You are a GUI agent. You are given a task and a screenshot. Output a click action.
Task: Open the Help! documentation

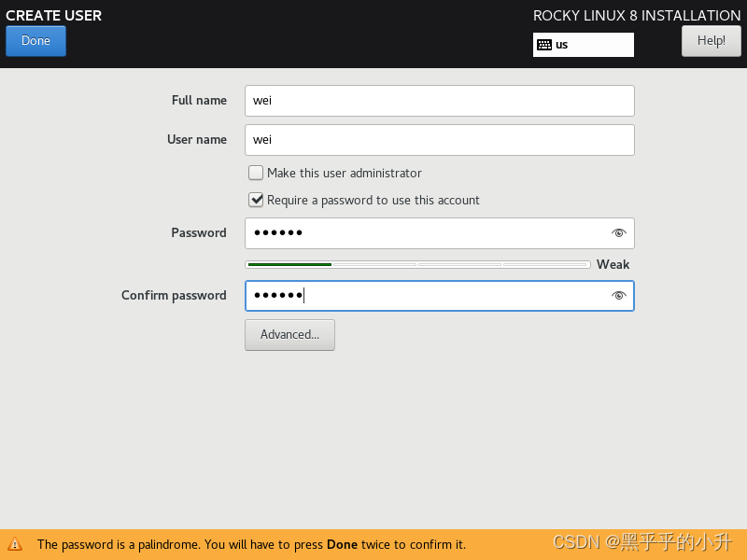click(712, 41)
